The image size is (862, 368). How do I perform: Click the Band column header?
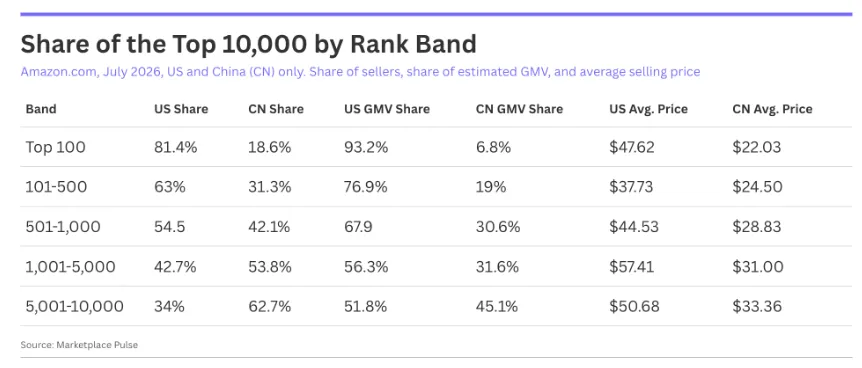pyautogui.click(x=41, y=109)
